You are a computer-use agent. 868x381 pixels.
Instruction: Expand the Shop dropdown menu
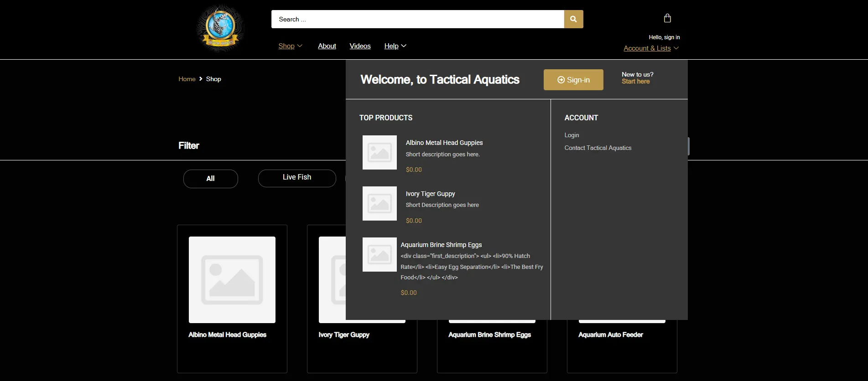pos(290,46)
